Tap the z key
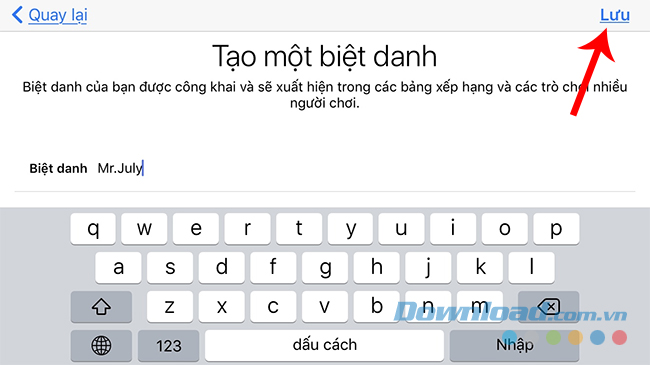 click(170, 307)
